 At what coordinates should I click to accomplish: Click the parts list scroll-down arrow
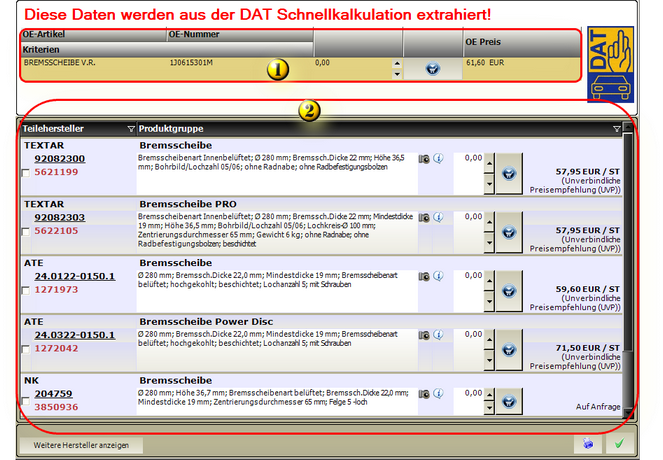point(628,412)
